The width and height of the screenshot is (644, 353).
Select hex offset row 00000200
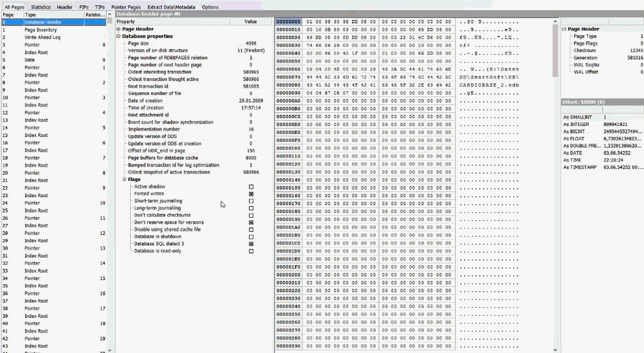tap(288, 275)
